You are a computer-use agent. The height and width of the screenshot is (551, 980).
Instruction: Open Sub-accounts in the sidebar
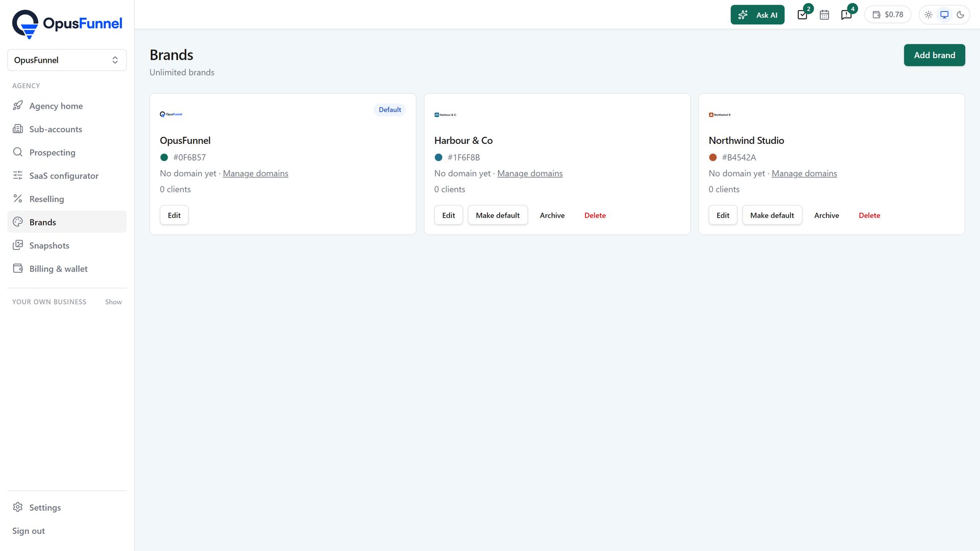pyautogui.click(x=67, y=129)
